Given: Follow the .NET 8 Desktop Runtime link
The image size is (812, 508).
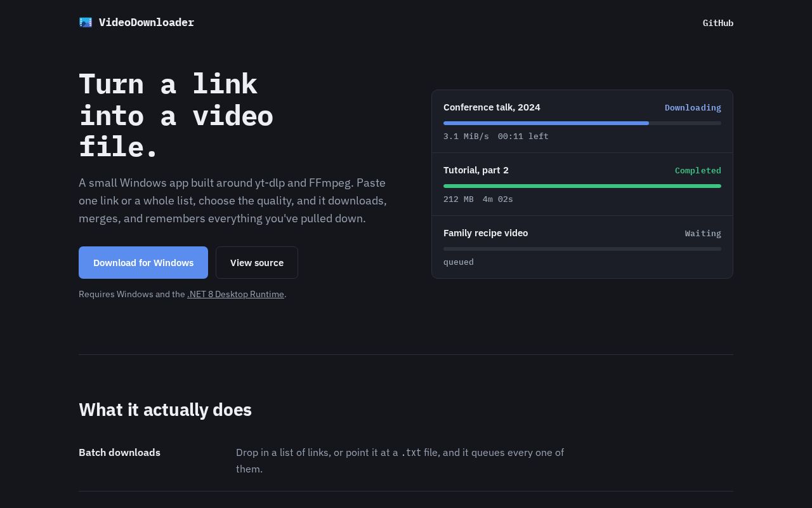Looking at the screenshot, I should pyautogui.click(x=235, y=294).
